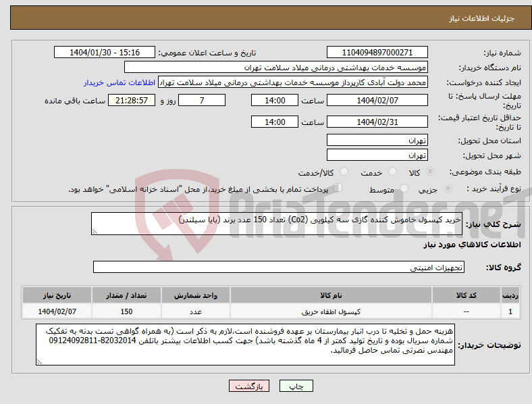Click the تاریخ نیاز column header
Viewport: 532px width, 404px height.
(x=57, y=295)
